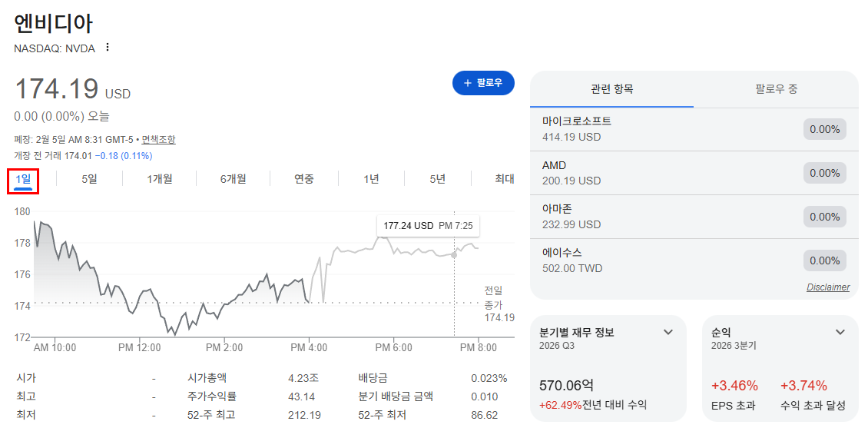Viewport: 868px width, 428px height.
Task: Switch chart to 6개월 range
Action: pos(233,179)
